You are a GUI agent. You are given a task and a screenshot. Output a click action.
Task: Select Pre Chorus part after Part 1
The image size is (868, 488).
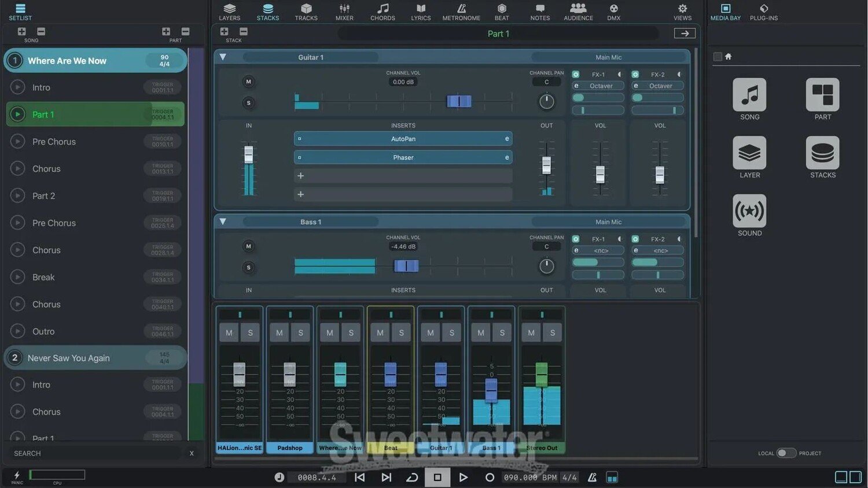click(54, 142)
